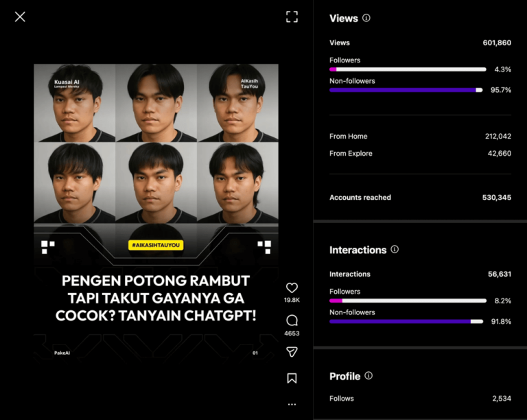Click the Interactions non-followers 91.8% bar
The width and height of the screenshot is (527, 420).
pyautogui.click(x=406, y=322)
